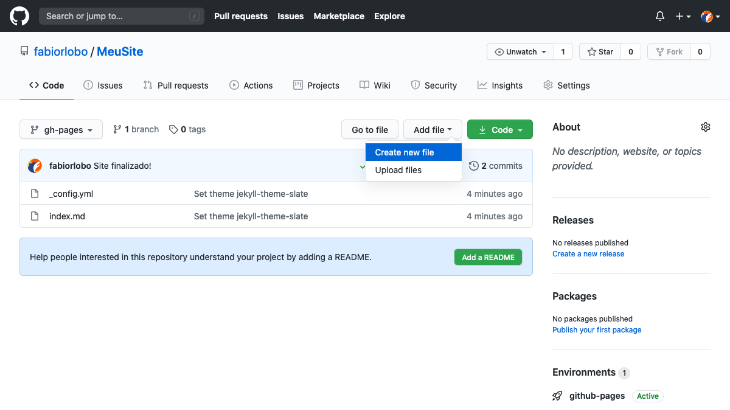This screenshot has height=410, width=730.
Task: Click the commit history clock icon
Action: click(x=473, y=166)
